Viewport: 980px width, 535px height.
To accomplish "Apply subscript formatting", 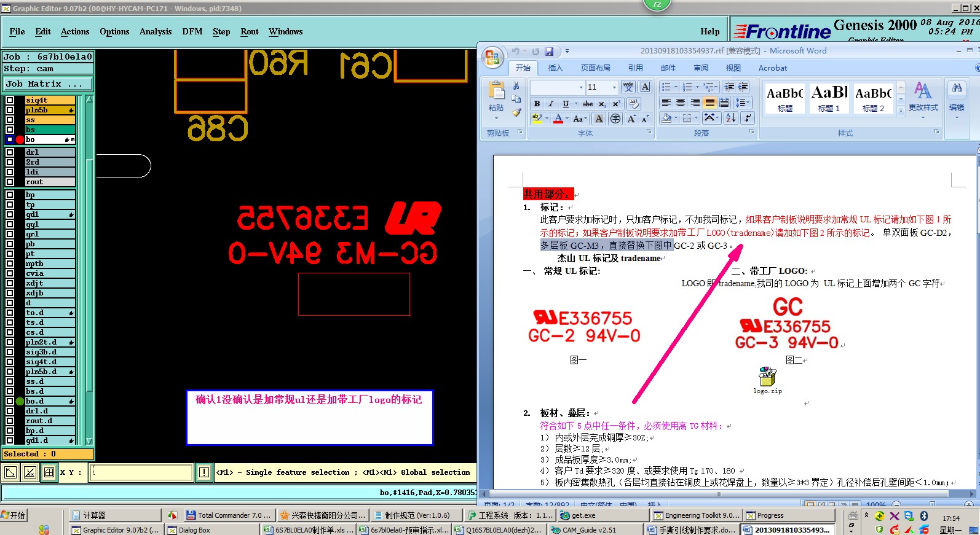I will pos(603,104).
